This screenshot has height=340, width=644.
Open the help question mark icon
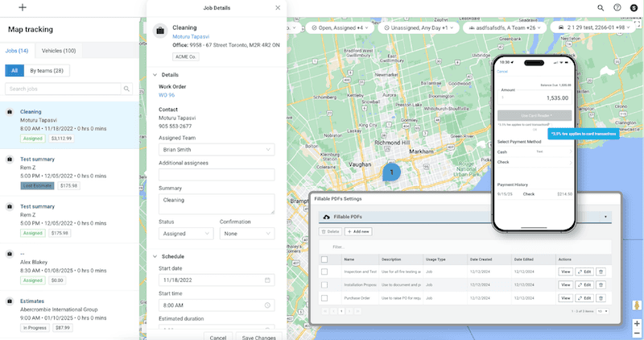pyautogui.click(x=617, y=7)
